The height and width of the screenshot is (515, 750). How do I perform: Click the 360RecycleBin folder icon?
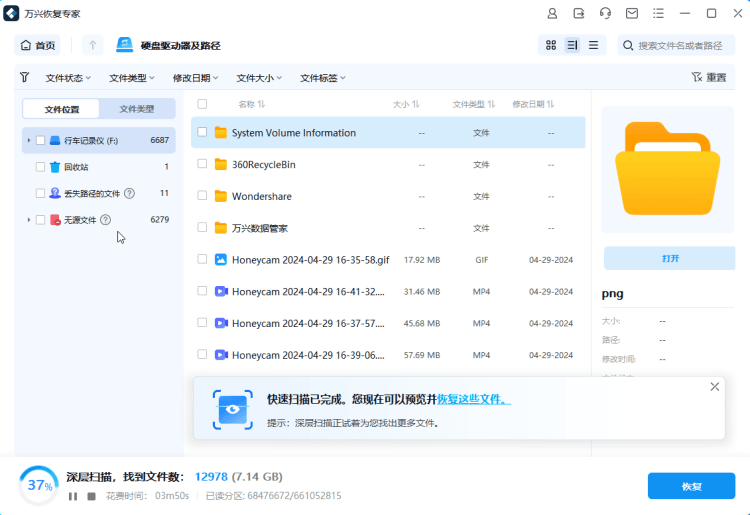pos(221,164)
